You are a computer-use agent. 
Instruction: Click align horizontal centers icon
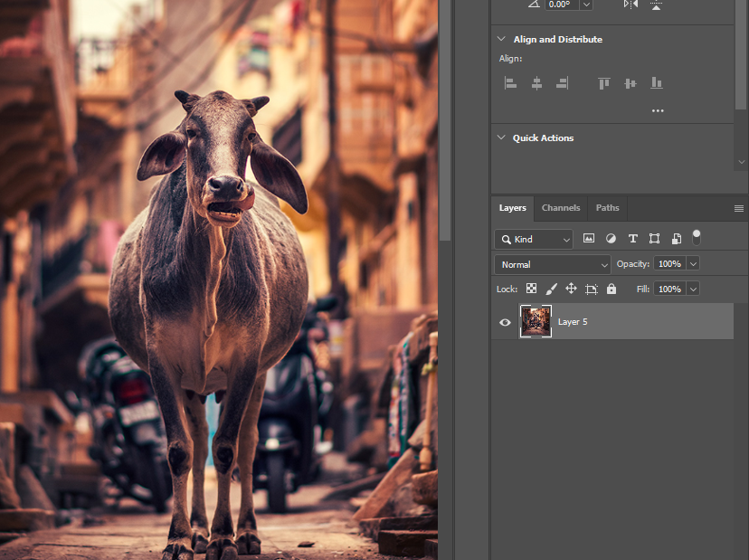(536, 83)
